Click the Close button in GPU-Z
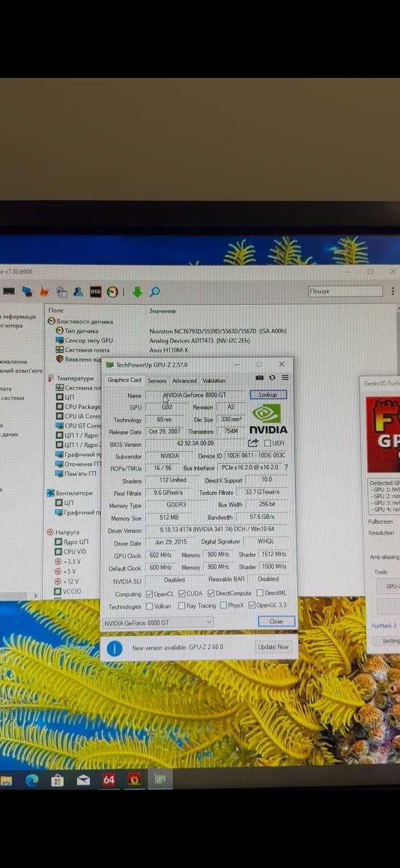Viewport: 400px width, 868px height. [x=277, y=621]
